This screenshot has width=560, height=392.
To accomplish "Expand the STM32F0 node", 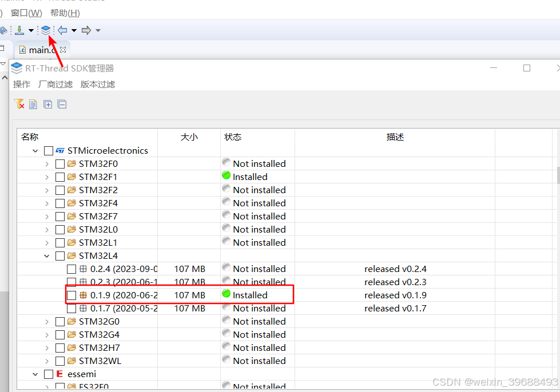I will 47,164.
